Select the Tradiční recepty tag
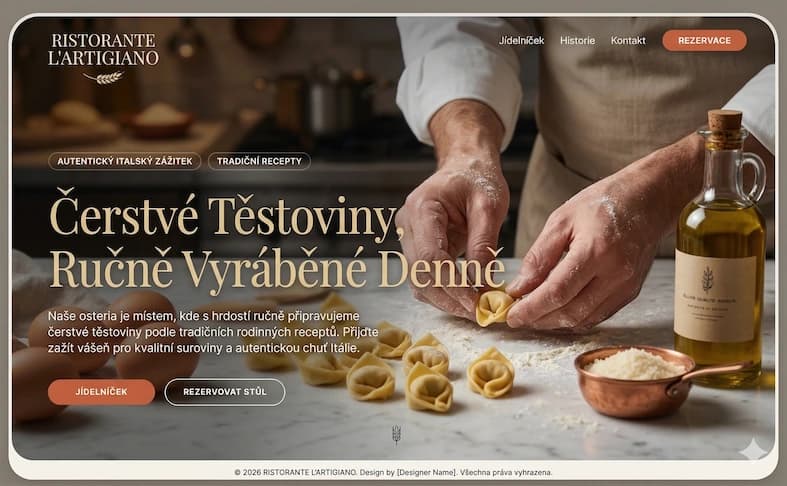Viewport: 787px width, 486px height. point(259,161)
